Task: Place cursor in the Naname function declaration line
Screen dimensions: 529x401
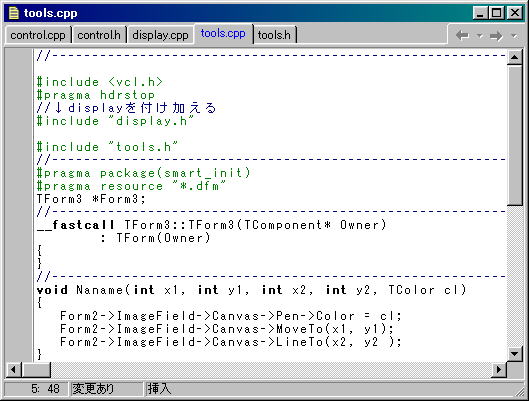Action: tap(251, 290)
